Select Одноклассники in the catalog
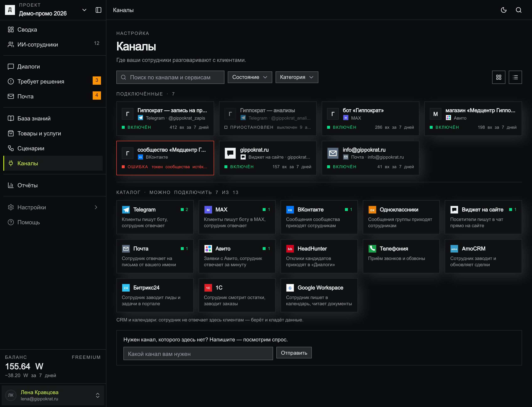The height and width of the screenshot is (407, 532). pos(401,217)
